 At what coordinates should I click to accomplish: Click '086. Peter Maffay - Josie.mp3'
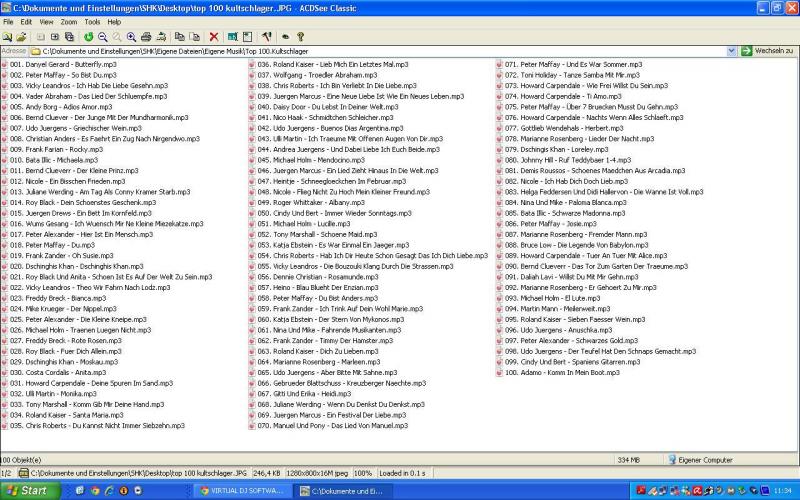[551, 223]
